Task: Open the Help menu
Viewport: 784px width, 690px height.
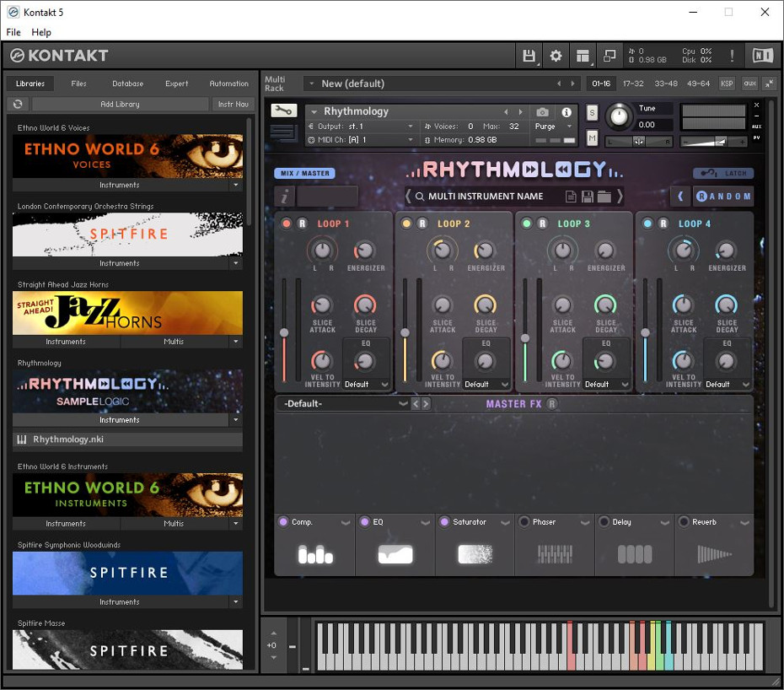Action: [x=41, y=32]
